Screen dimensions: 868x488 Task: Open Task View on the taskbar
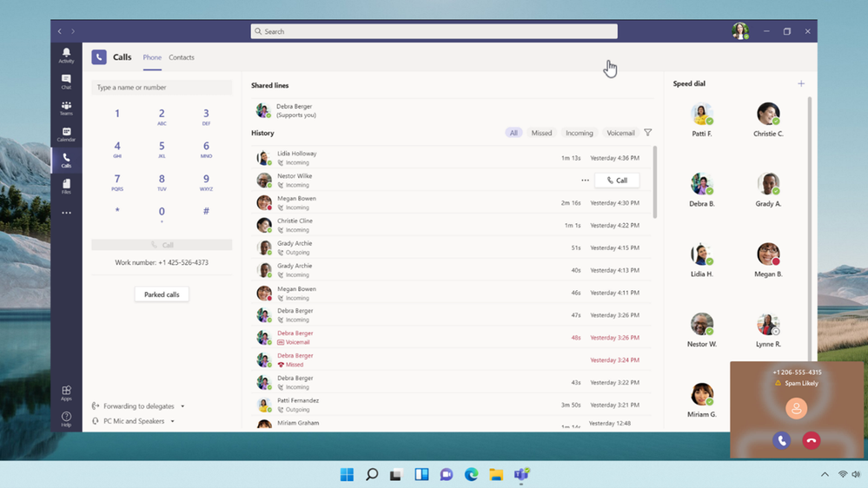click(x=396, y=474)
